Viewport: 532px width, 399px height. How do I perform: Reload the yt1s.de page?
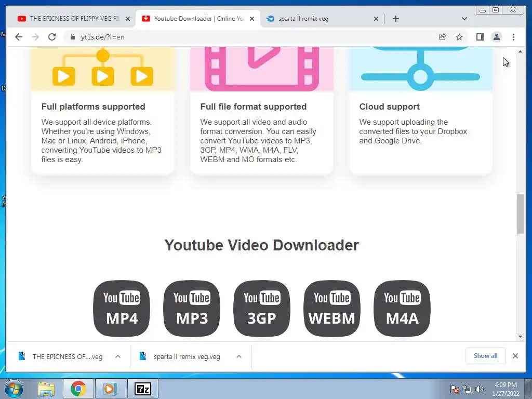tap(52, 37)
